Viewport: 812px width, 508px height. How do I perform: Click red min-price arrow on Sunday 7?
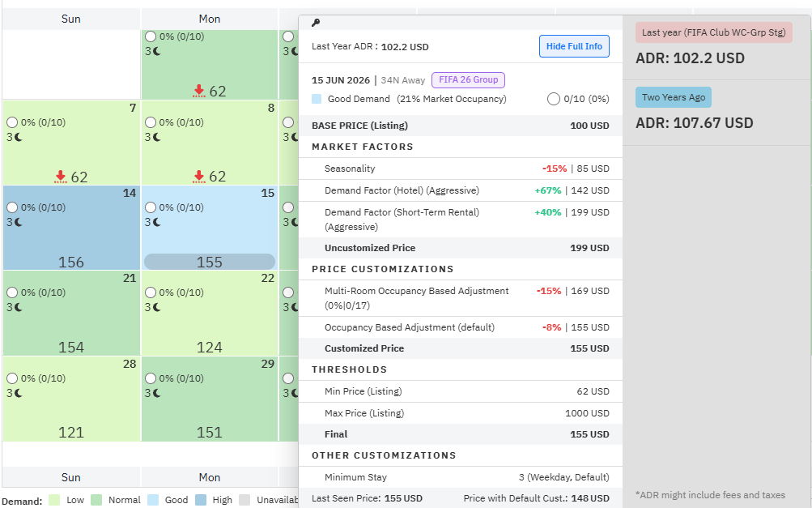pos(61,177)
